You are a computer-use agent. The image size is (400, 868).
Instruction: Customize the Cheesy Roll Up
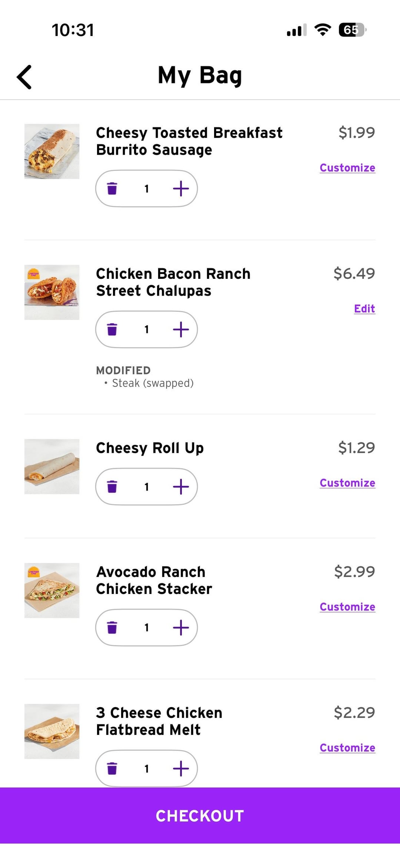[x=347, y=483]
